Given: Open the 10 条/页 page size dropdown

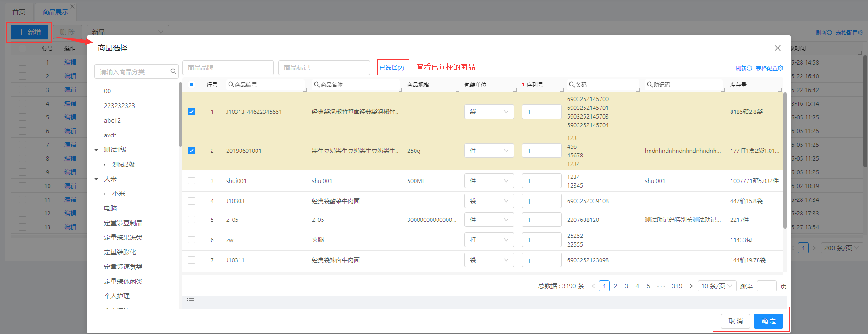Looking at the screenshot, I should pyautogui.click(x=717, y=286).
